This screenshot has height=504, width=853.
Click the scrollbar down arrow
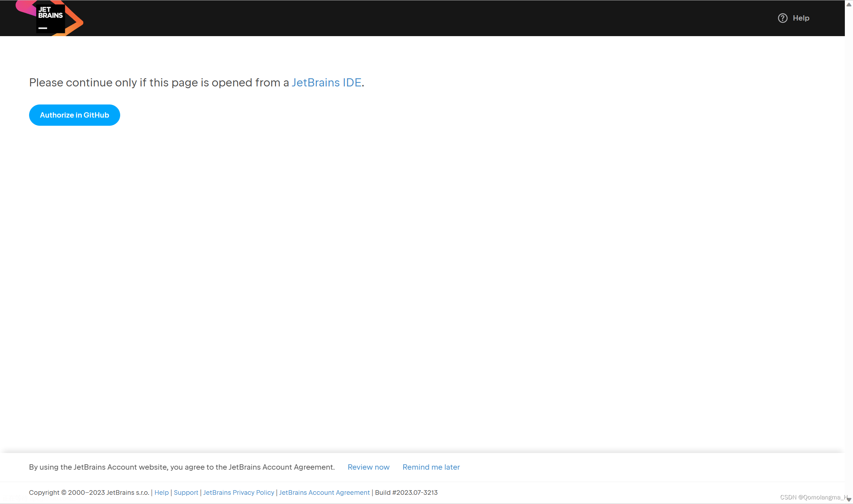(849, 500)
